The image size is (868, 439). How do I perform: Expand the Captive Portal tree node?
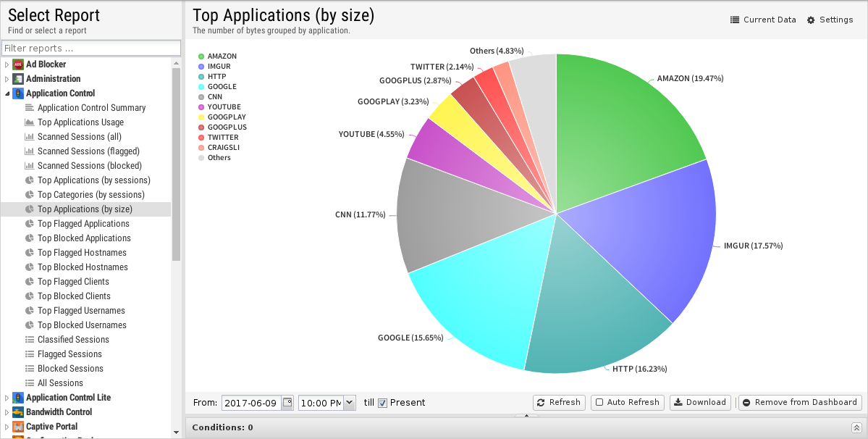click(7, 426)
